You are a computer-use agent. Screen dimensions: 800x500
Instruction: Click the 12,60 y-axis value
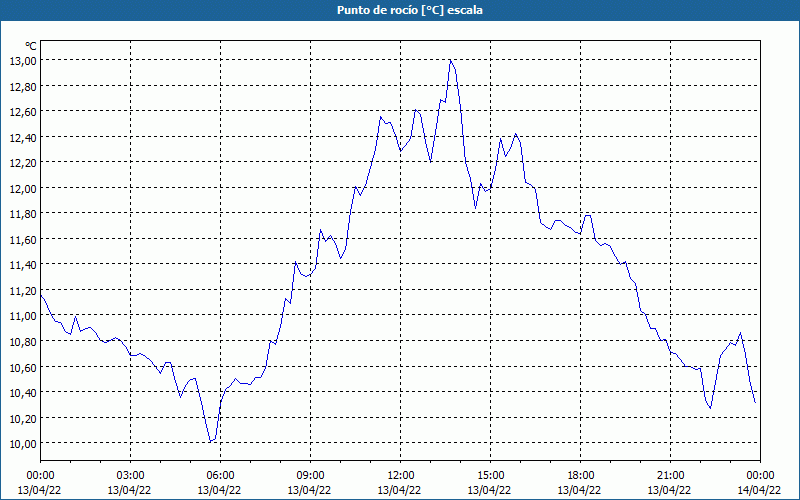[x=23, y=112]
